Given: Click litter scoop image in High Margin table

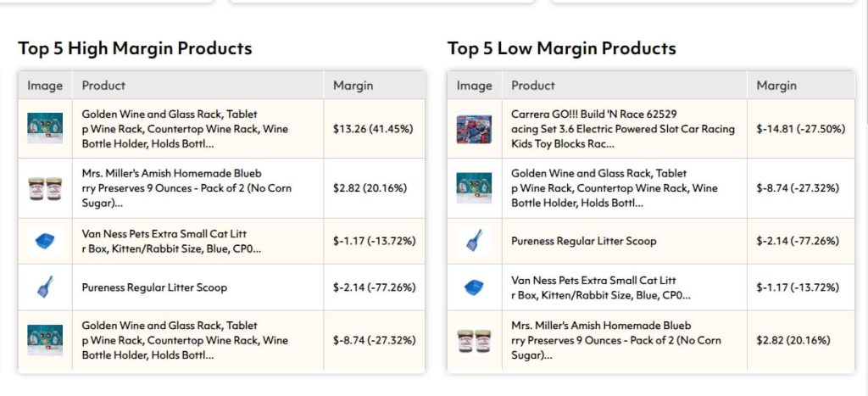Looking at the screenshot, I should [x=45, y=287].
